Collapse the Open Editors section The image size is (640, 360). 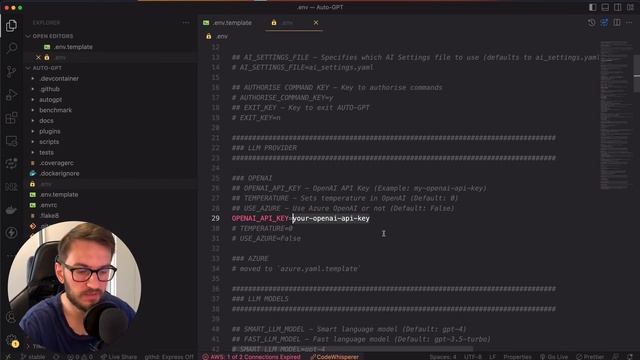(x=52, y=36)
